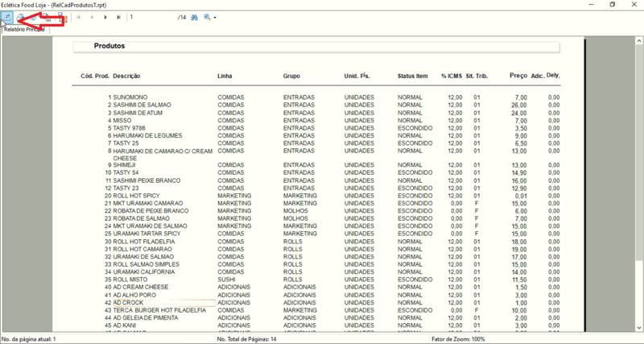Click the Cód. Prod. column header
Viewport: 644px width, 344px height.
pyautogui.click(x=95, y=76)
